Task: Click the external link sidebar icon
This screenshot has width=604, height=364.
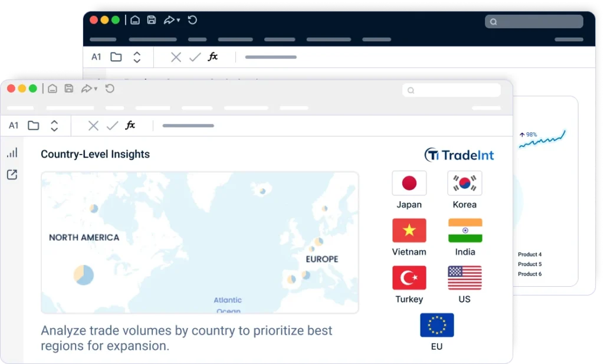Action: [12, 175]
